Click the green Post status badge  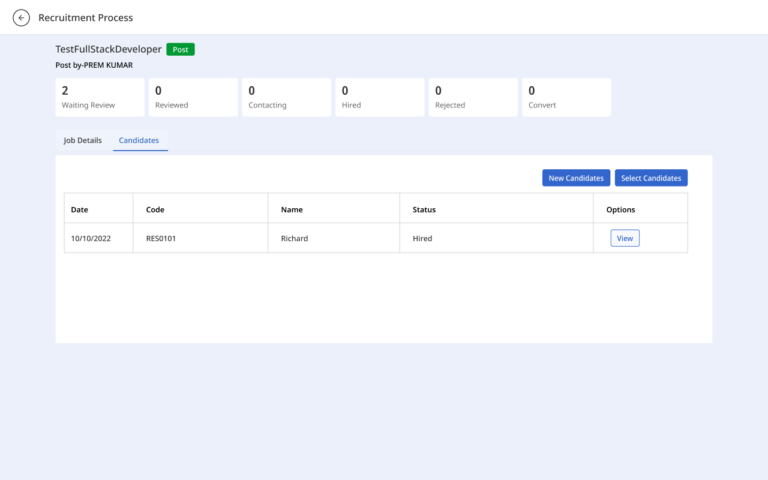[180, 49]
